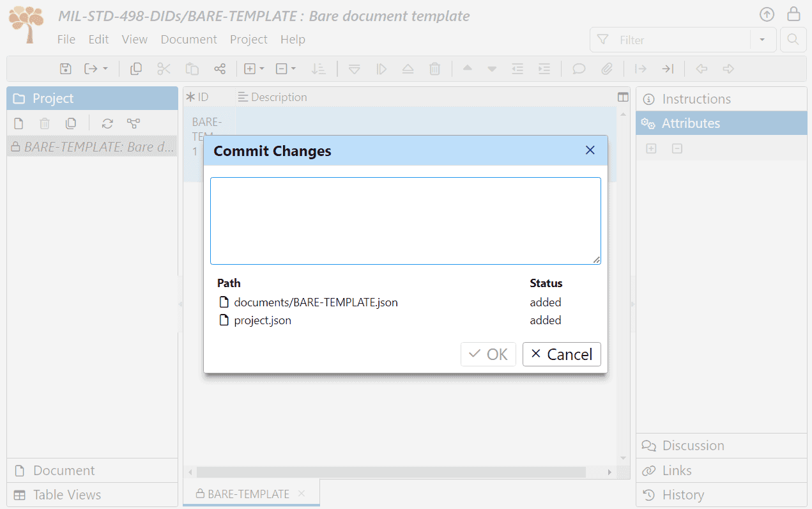The image size is (812, 509).
Task: Open the export dropdown in the toolbar
Action: pyautogui.click(x=96, y=69)
